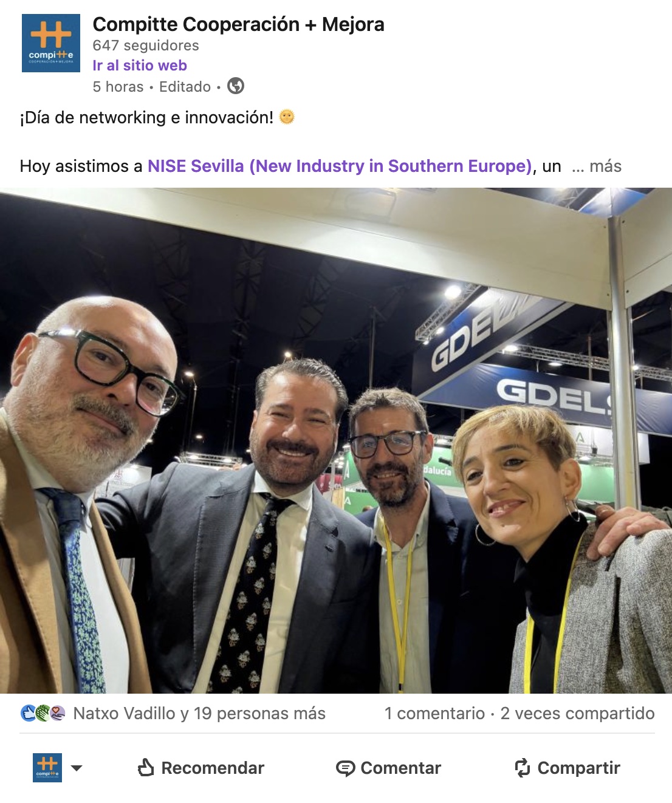Click the support reaction icon in summary
Screen dimensions: 672x803
[x=57, y=713]
